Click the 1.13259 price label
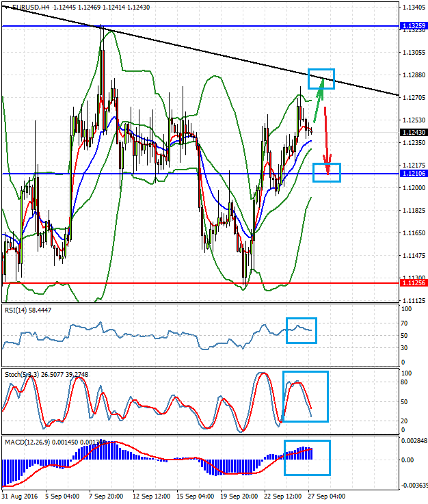The image size is (428, 504). point(413,26)
